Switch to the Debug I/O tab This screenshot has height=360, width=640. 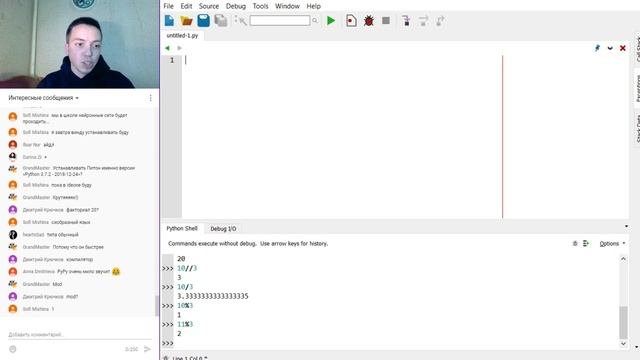click(x=223, y=229)
